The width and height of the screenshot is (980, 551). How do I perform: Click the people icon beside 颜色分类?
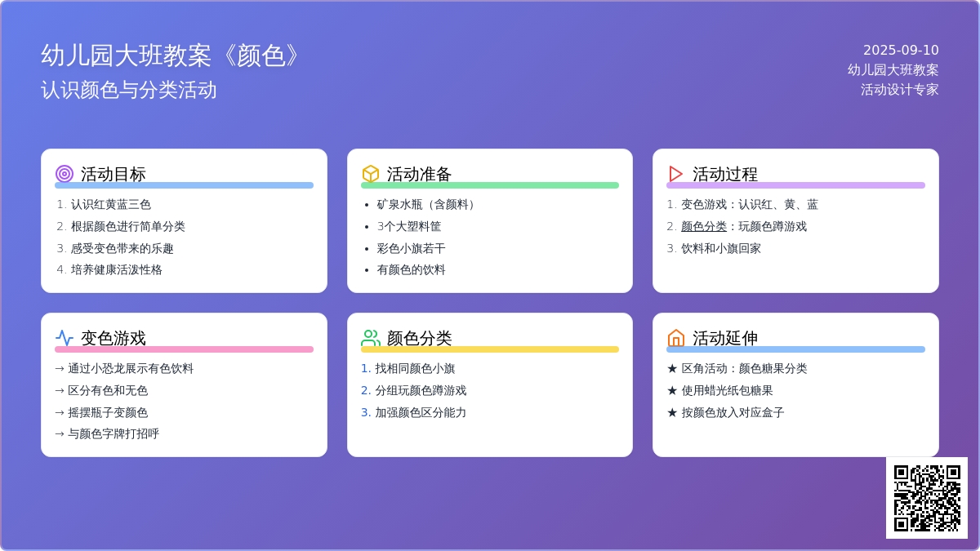(x=371, y=338)
